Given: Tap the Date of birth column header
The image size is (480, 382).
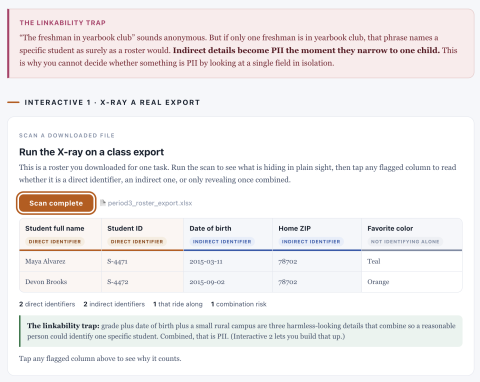Looking at the screenshot, I should point(228,234).
